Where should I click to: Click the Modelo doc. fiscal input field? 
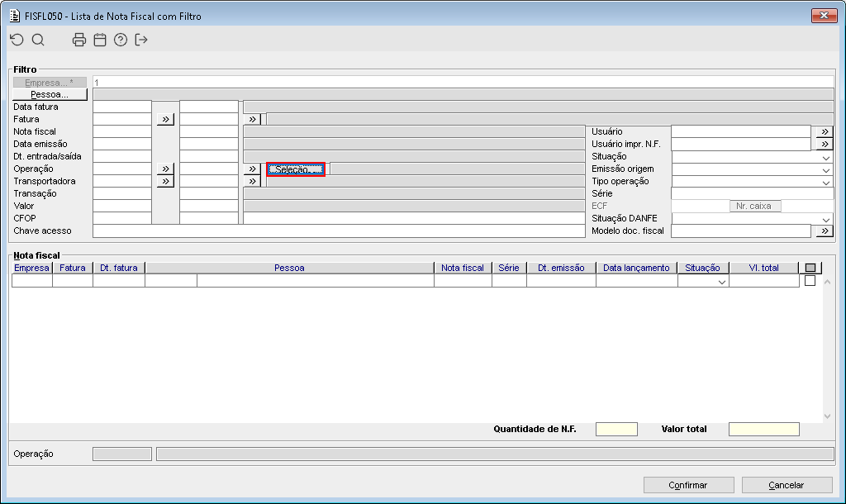point(741,231)
